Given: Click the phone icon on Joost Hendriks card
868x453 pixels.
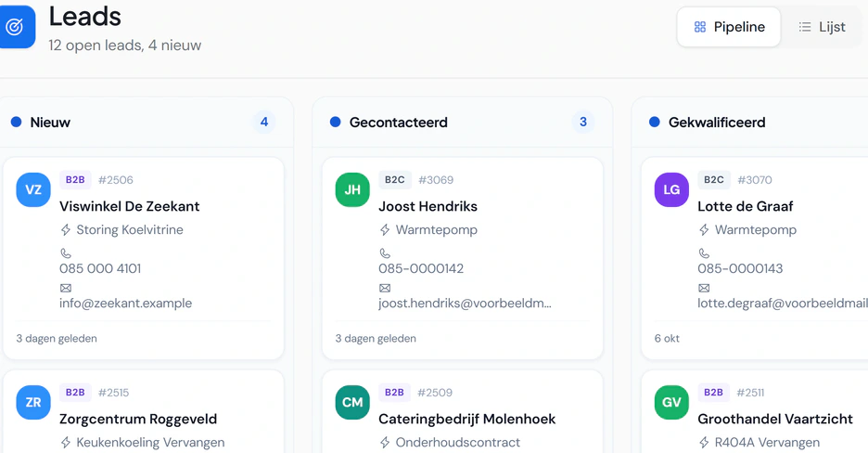Looking at the screenshot, I should [385, 253].
